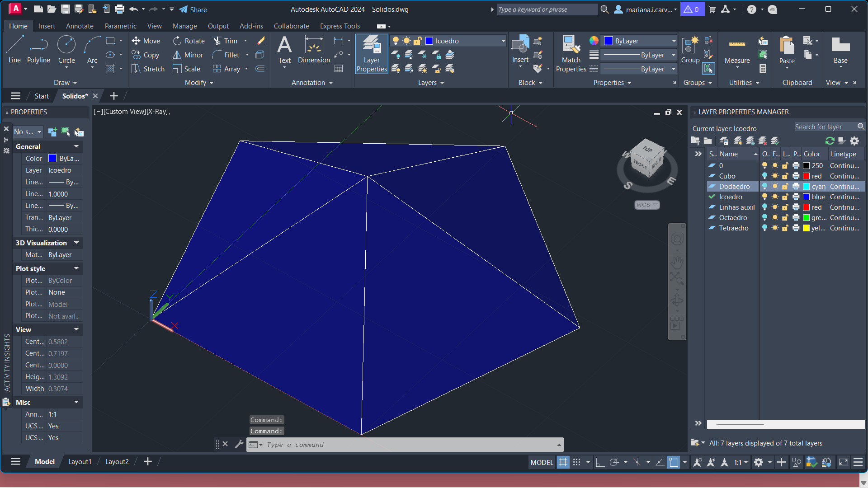Open the Annotate ribbon tab
Screen dimensions: 868x488
(80, 26)
